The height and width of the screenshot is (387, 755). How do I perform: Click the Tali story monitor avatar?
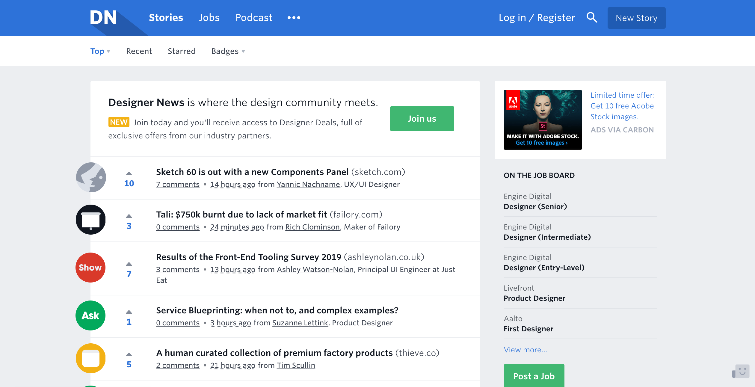(x=91, y=220)
